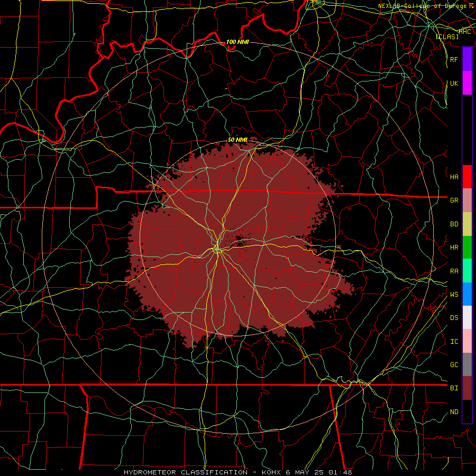
Task: Click the HYDROMETEOR CLASSIFICATION title text
Action: 186,472
